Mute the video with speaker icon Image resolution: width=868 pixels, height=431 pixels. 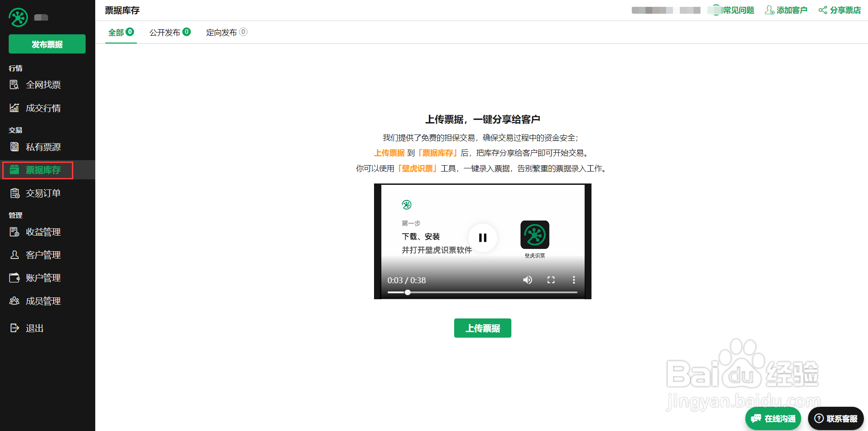point(527,280)
